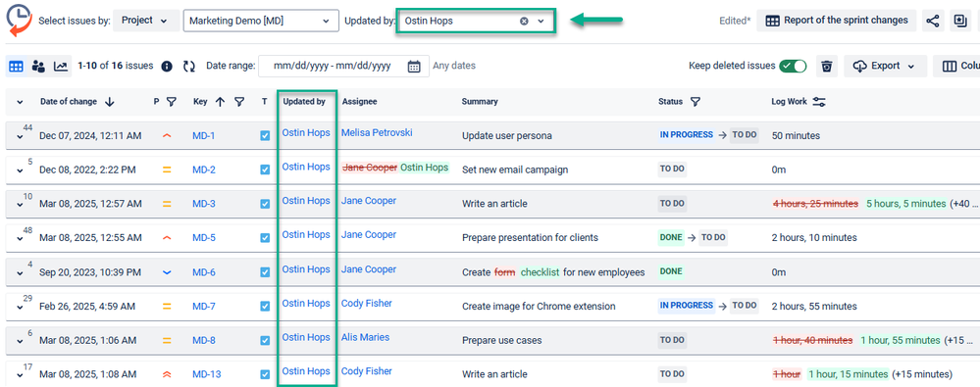Expand the MD-13 row changes
980x387 pixels.
coord(20,376)
